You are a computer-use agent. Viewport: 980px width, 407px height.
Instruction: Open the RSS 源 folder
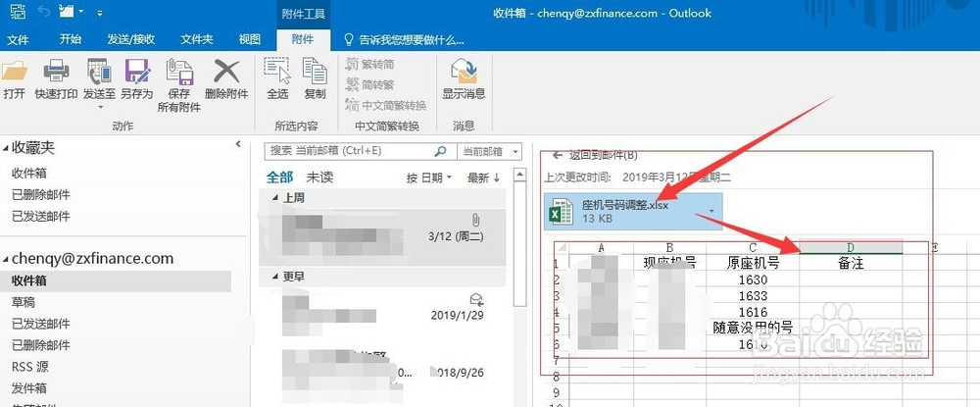(30, 367)
